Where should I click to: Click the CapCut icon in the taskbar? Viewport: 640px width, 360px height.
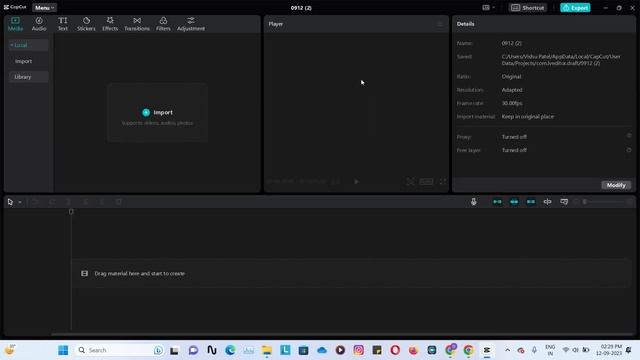487,350
